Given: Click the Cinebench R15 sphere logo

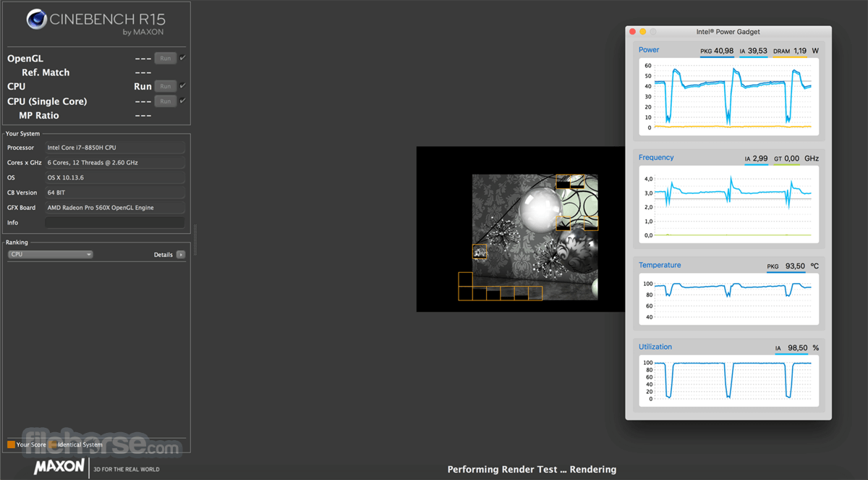Looking at the screenshot, I should 37,20.
